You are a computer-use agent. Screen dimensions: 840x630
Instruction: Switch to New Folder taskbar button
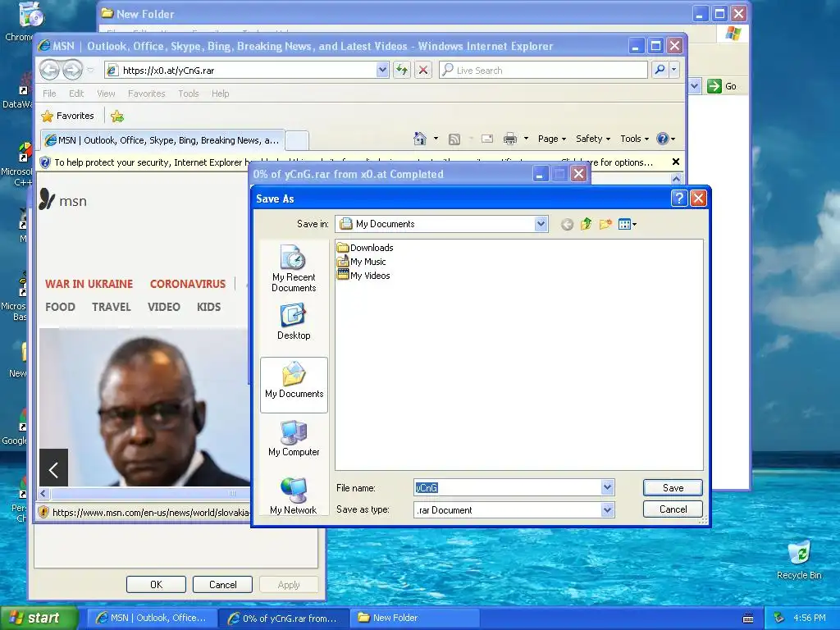pyautogui.click(x=414, y=618)
